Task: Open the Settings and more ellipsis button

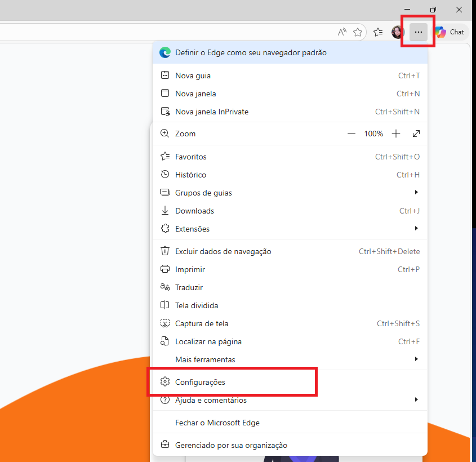Action: pos(419,32)
